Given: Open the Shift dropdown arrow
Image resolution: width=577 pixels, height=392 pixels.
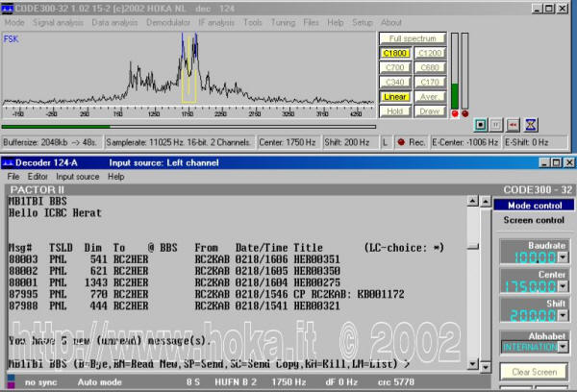Looking at the screenshot, I should pos(563,315).
